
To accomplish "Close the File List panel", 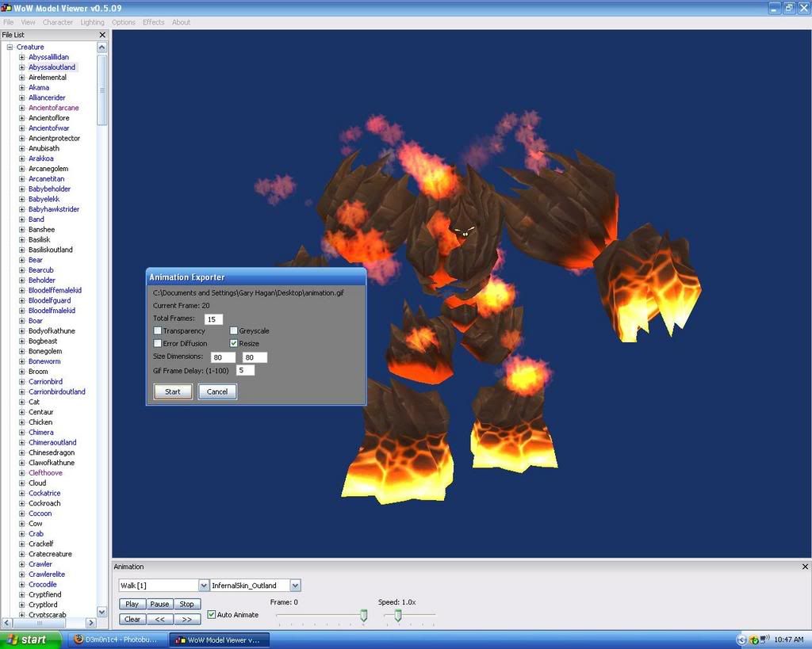I will pos(102,35).
